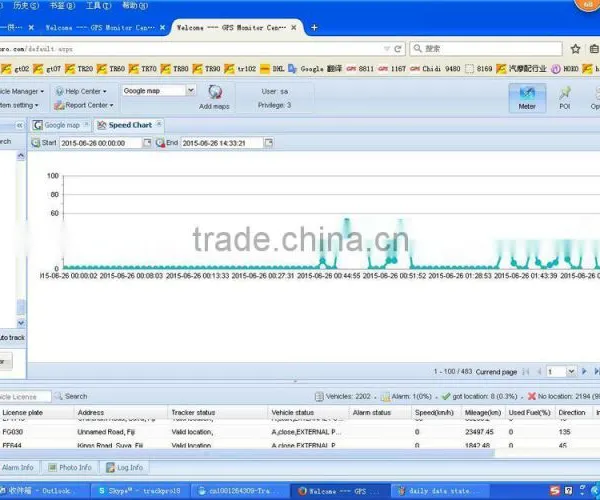Open the Vehicle Manager dropdown menu
The image size is (600, 500).
(22, 91)
